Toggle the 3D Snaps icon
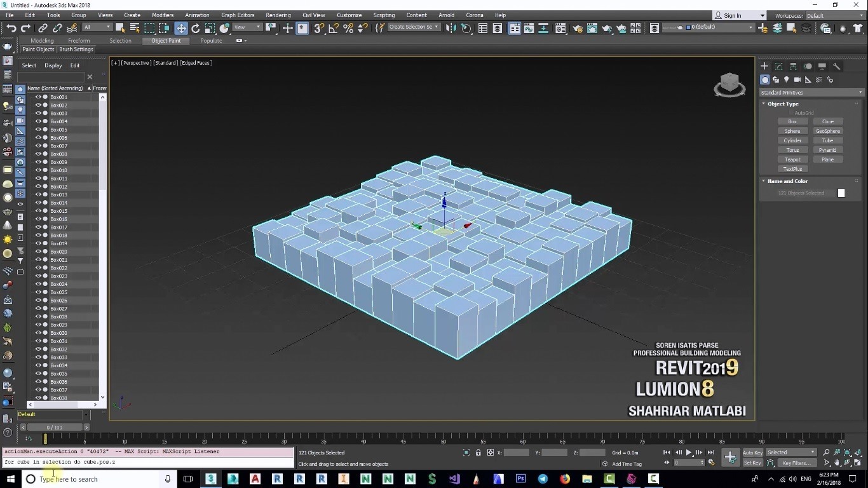 pyautogui.click(x=319, y=28)
